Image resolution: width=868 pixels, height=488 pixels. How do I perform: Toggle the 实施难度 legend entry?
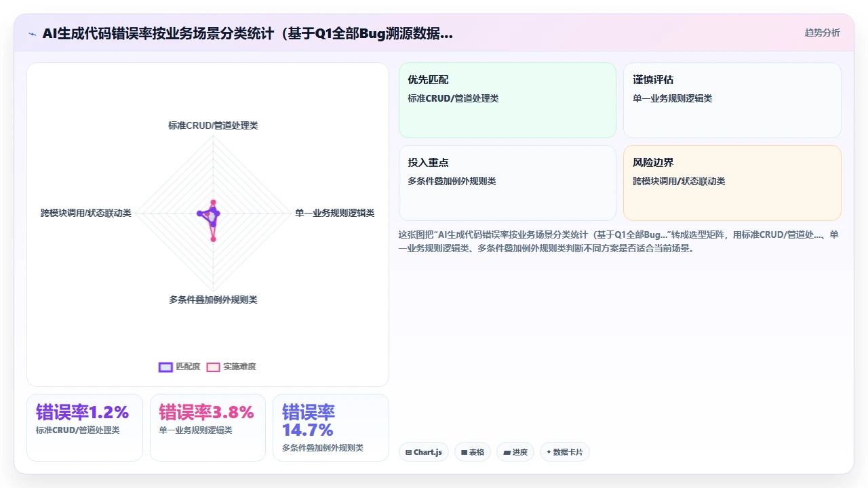pos(231,367)
